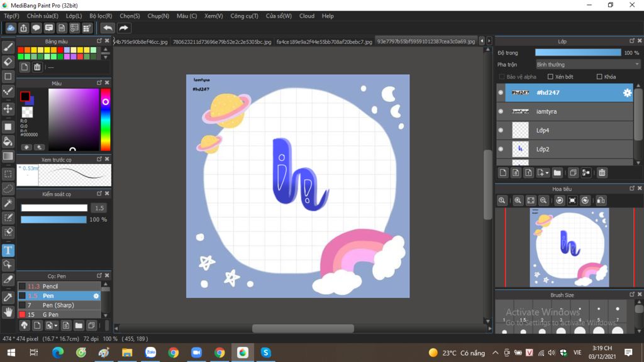Hide the Lớp4 layer
This screenshot has width=644, height=362.
501,130
